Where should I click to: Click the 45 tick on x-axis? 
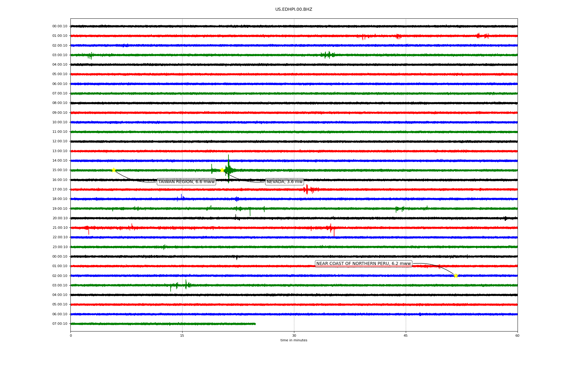coord(406,335)
